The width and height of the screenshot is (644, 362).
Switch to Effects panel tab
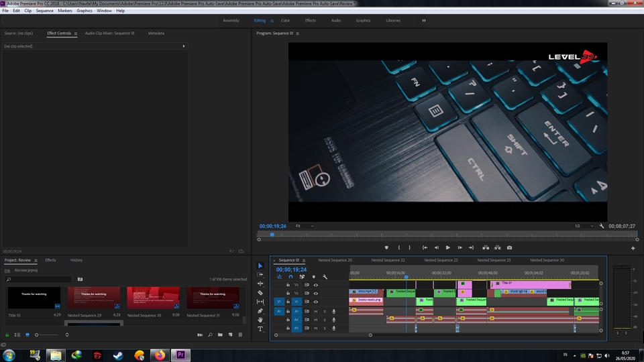(x=50, y=260)
